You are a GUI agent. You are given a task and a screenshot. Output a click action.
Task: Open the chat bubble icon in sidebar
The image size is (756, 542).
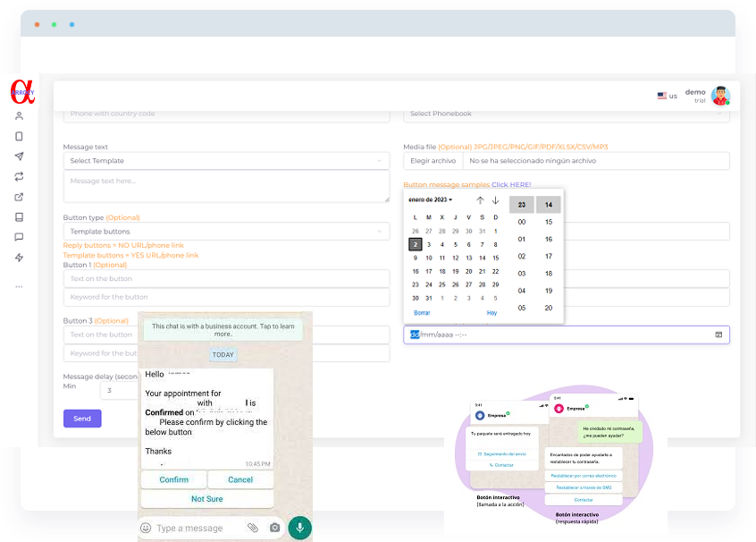[19, 237]
